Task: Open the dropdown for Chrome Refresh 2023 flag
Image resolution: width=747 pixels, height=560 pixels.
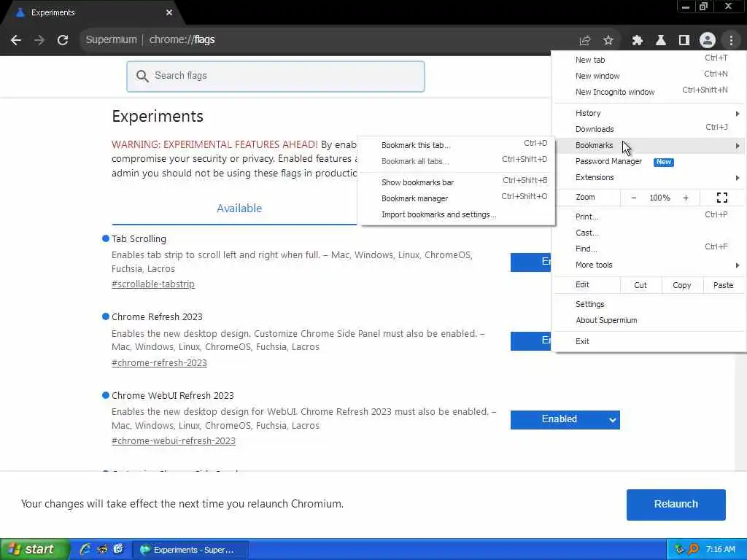Action: point(531,341)
